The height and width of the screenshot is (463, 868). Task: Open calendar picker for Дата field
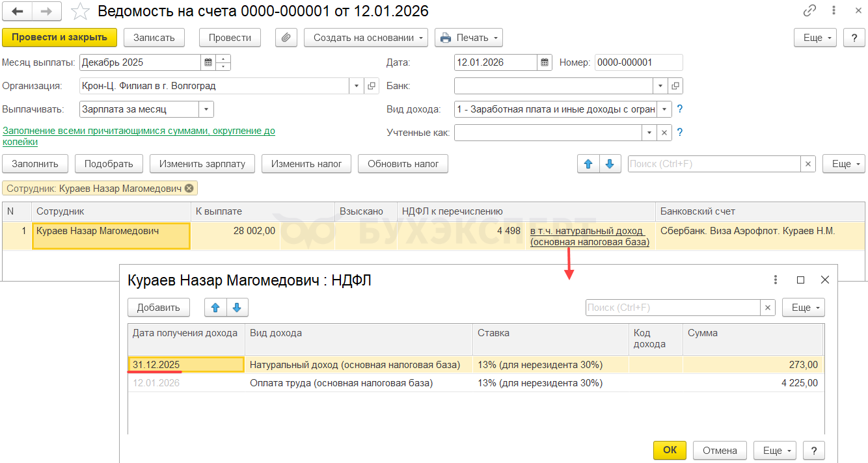(x=545, y=62)
